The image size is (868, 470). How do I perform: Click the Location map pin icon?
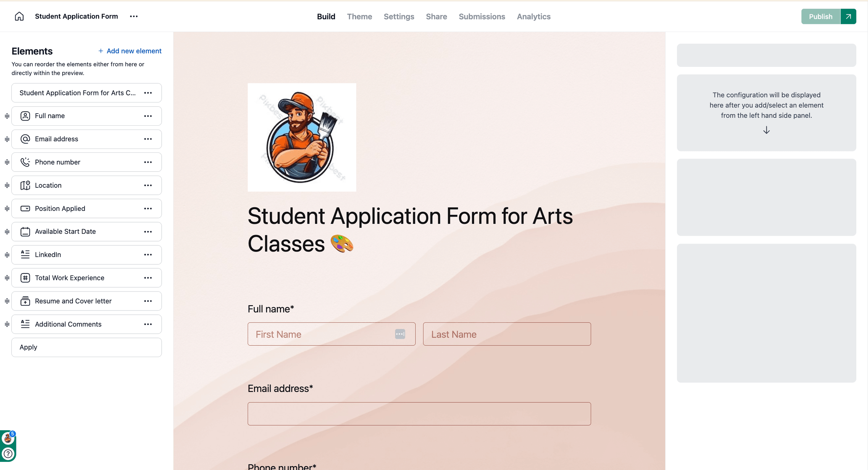click(25, 185)
